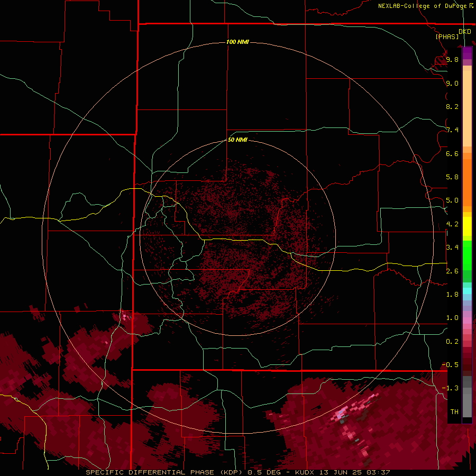Click the -1.3 legend value

click(x=450, y=388)
